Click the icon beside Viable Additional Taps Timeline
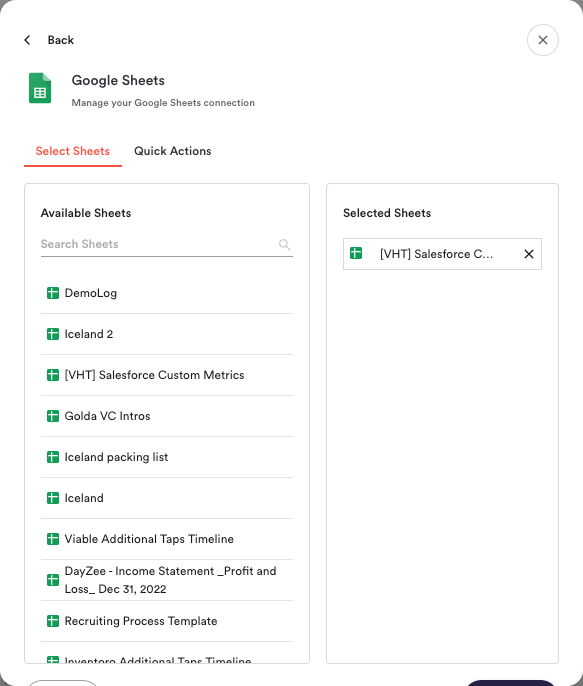This screenshot has height=686, width=583. tap(53, 539)
